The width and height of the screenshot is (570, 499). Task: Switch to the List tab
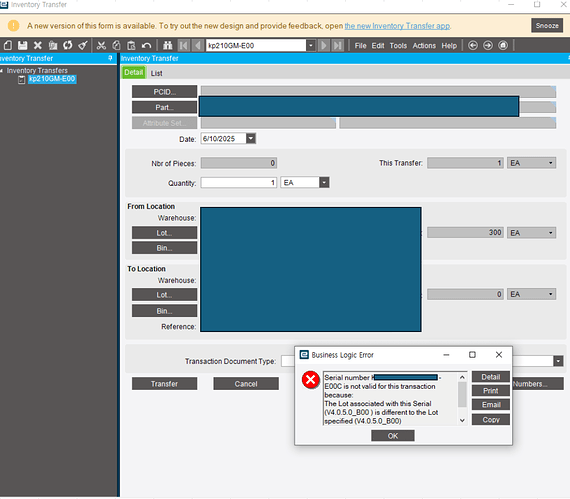(x=156, y=73)
